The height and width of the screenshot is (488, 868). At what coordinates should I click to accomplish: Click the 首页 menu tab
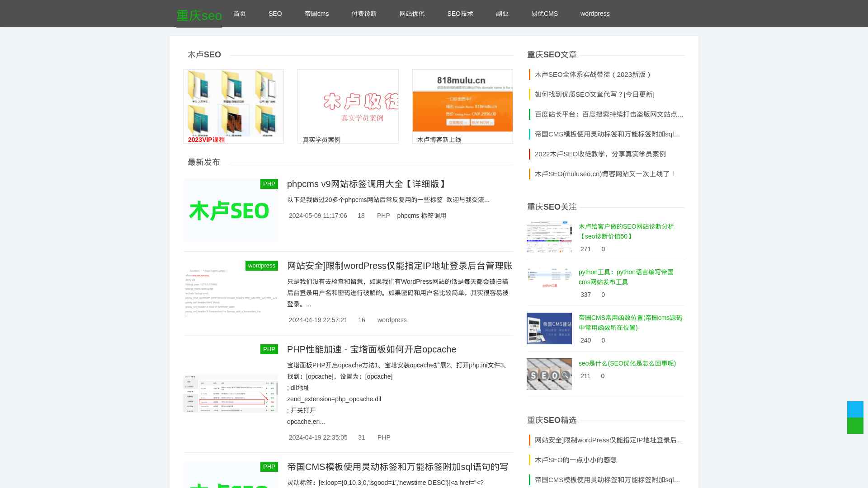(240, 14)
